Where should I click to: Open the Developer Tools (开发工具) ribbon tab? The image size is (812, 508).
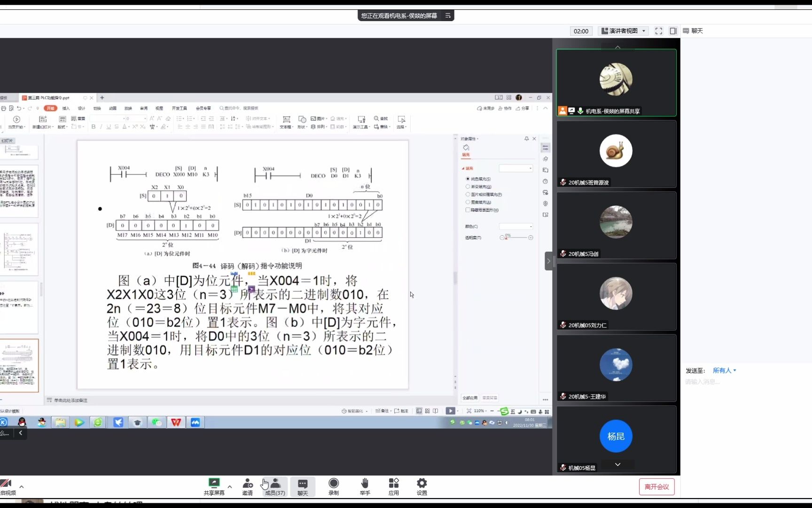(x=179, y=108)
